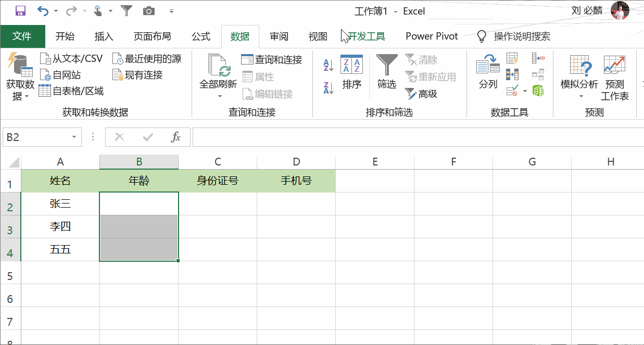Switch to the 公式 tab
This screenshot has width=644, height=345.
tap(200, 36)
